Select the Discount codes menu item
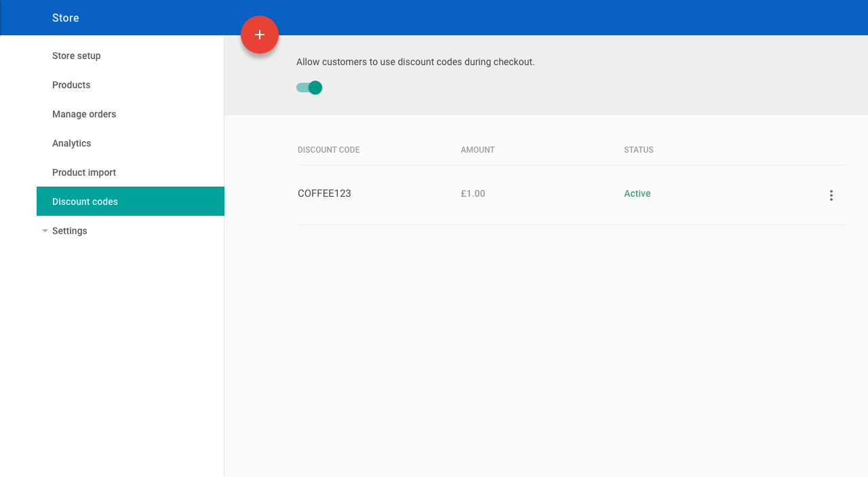The width and height of the screenshot is (868, 477). click(130, 202)
